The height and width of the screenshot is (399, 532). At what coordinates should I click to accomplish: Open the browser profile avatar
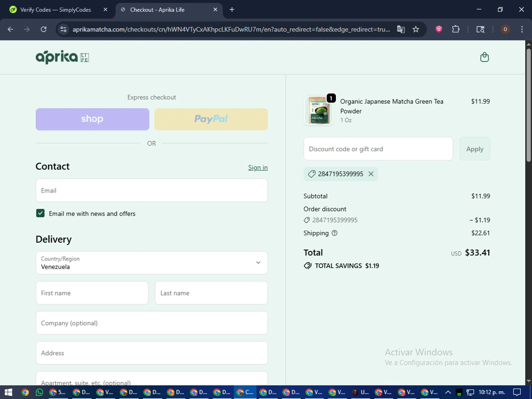tap(505, 29)
